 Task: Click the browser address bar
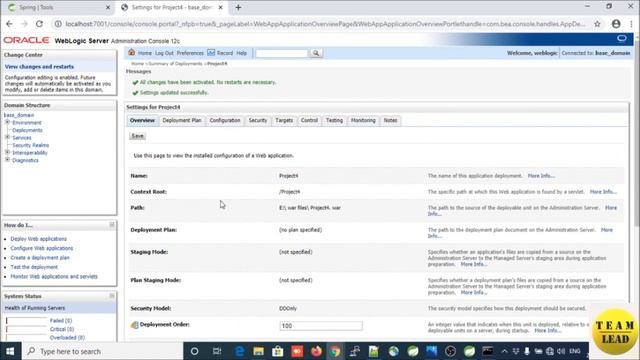pos(325,24)
